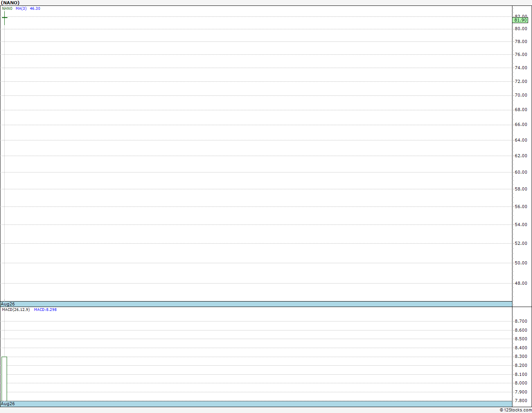The image size is (532, 413).
Task: Click the 8.700 MACD axis label
Action: 521,321
